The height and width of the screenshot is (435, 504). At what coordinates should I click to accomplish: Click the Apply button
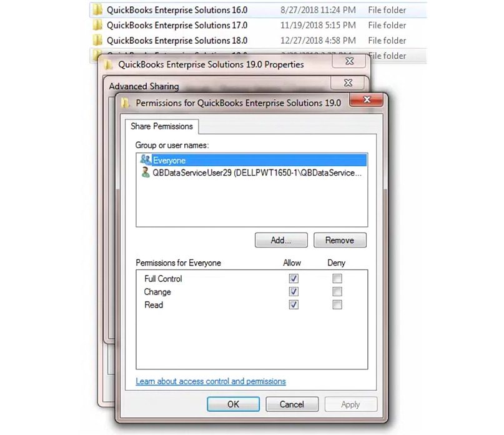(x=351, y=404)
